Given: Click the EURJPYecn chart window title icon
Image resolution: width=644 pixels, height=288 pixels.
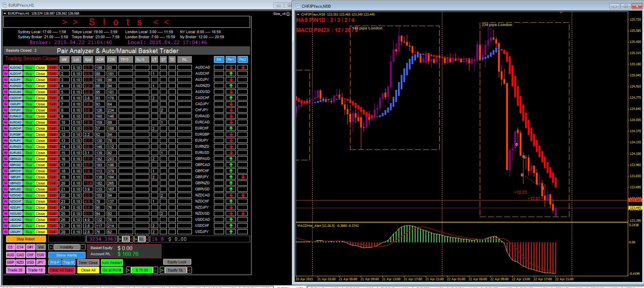Looking at the screenshot, I should 4,5.
